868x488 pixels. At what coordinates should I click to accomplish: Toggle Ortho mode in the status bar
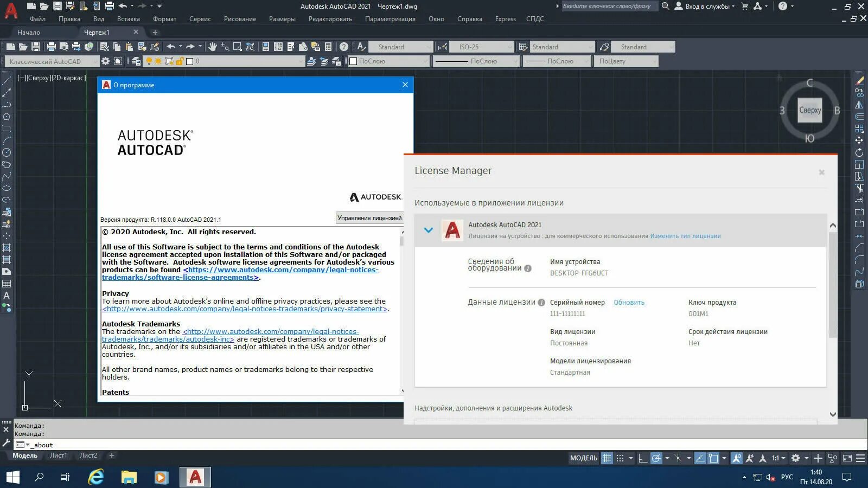(x=643, y=458)
